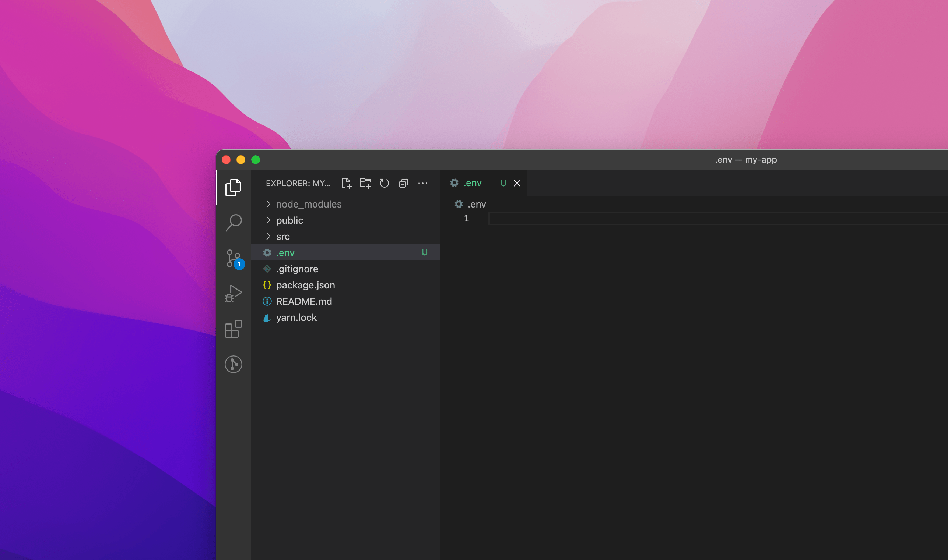Open README.md in the explorer

(304, 301)
